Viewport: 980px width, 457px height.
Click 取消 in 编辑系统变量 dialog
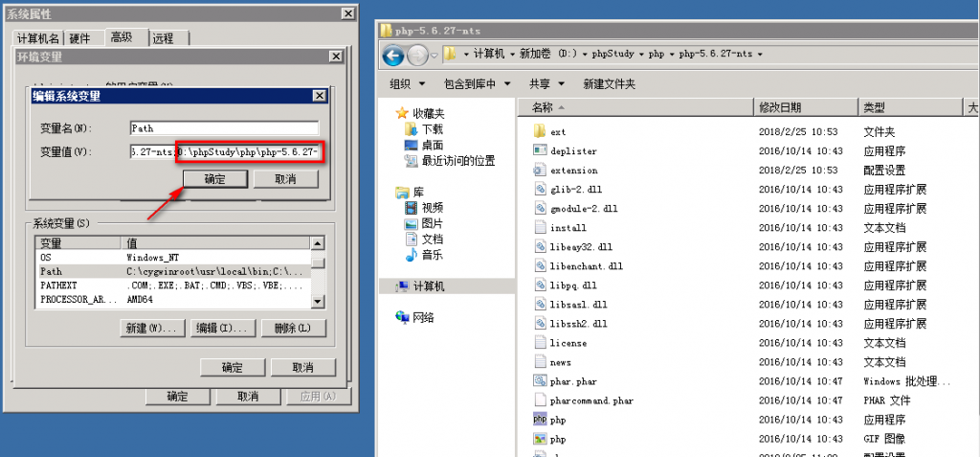[285, 179]
